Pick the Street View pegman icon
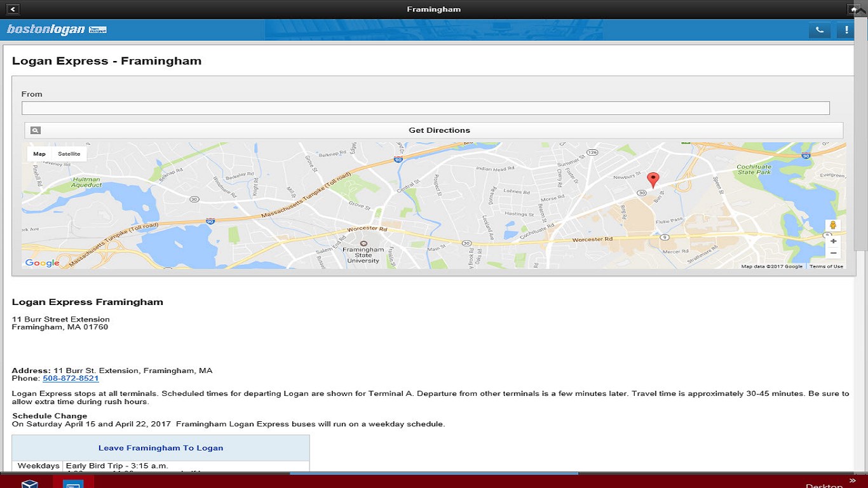 [833, 225]
